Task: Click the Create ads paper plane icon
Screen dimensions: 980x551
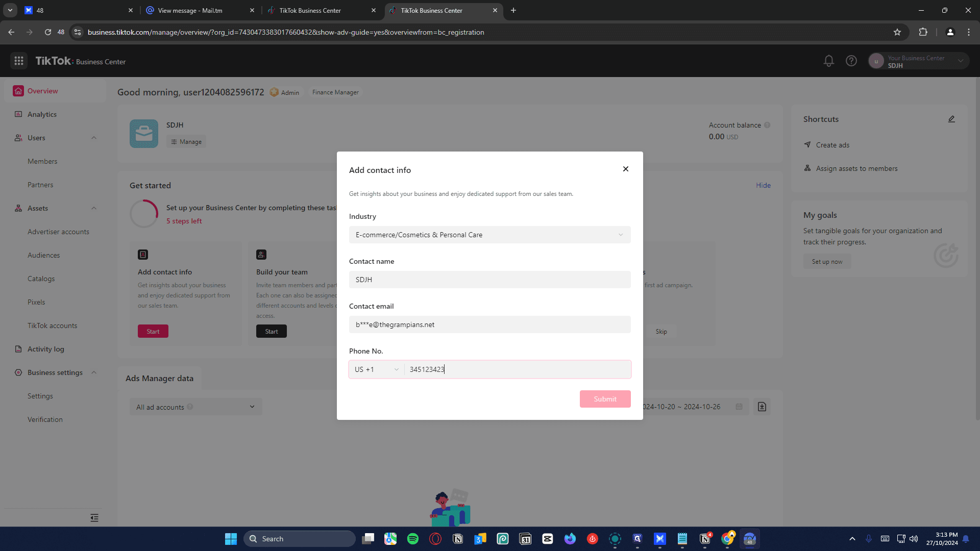Action: [807, 145]
